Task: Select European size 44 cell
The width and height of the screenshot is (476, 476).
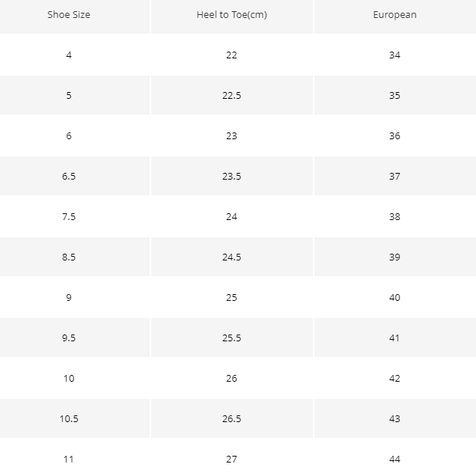Action: click(394, 459)
